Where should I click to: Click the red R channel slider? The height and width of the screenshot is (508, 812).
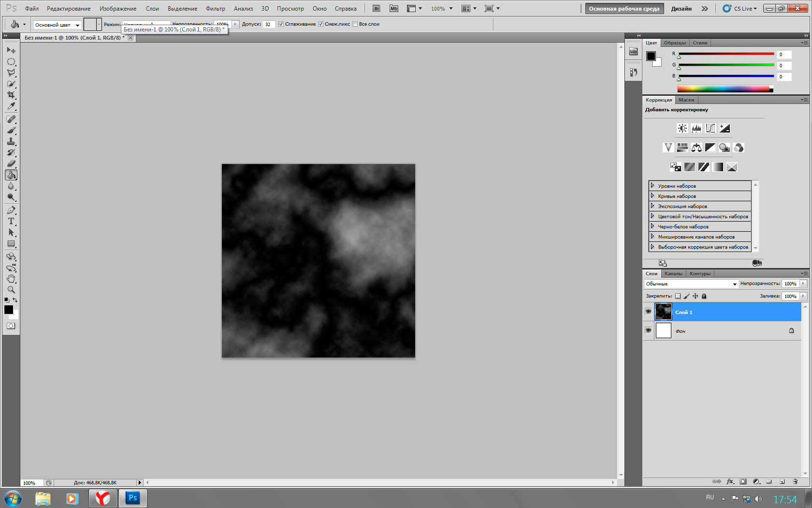(x=726, y=54)
